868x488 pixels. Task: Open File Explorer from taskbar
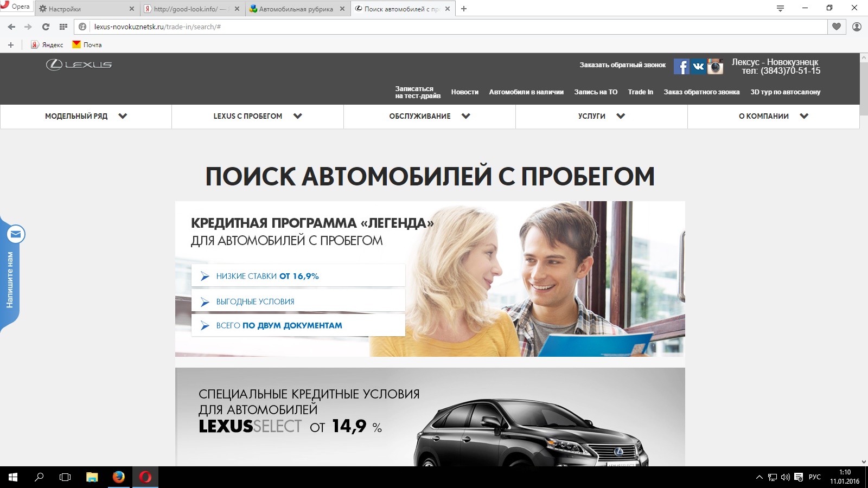(x=92, y=477)
